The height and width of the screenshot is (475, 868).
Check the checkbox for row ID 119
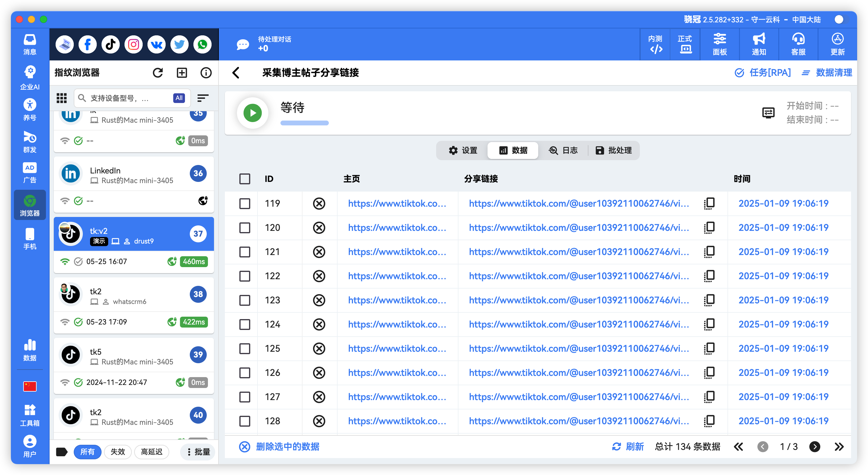[x=245, y=203]
